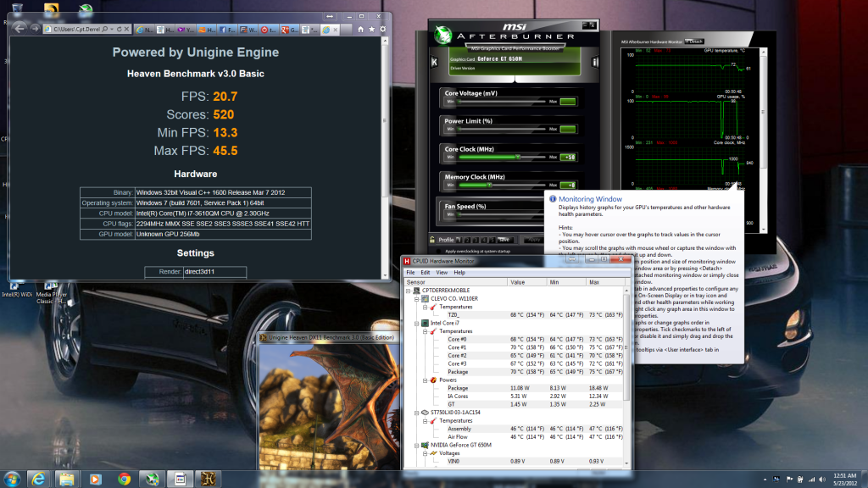Collapse the CLEVO Temperatures node
This screenshot has height=488, width=868.
coord(426,307)
